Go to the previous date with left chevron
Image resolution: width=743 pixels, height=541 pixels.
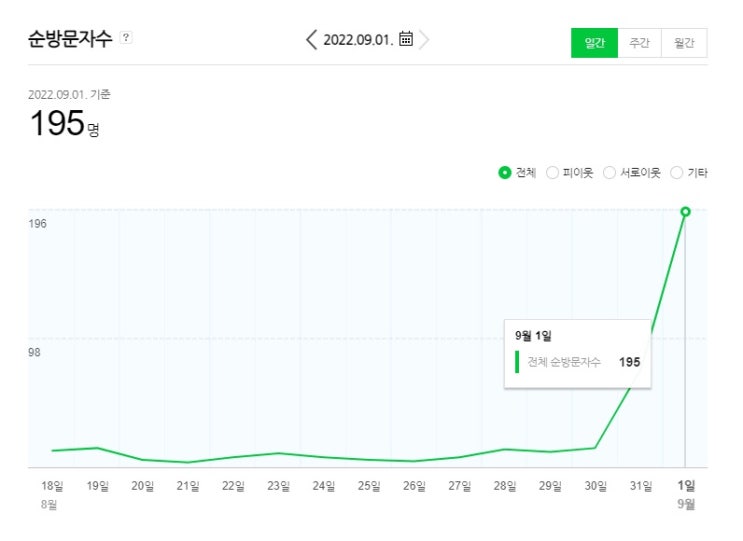(x=311, y=39)
